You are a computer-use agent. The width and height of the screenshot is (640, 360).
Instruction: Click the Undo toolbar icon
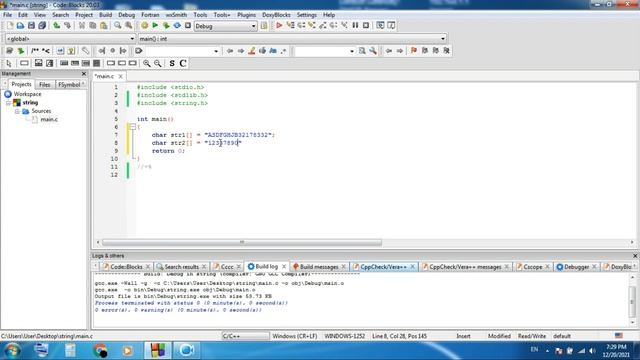(57, 26)
